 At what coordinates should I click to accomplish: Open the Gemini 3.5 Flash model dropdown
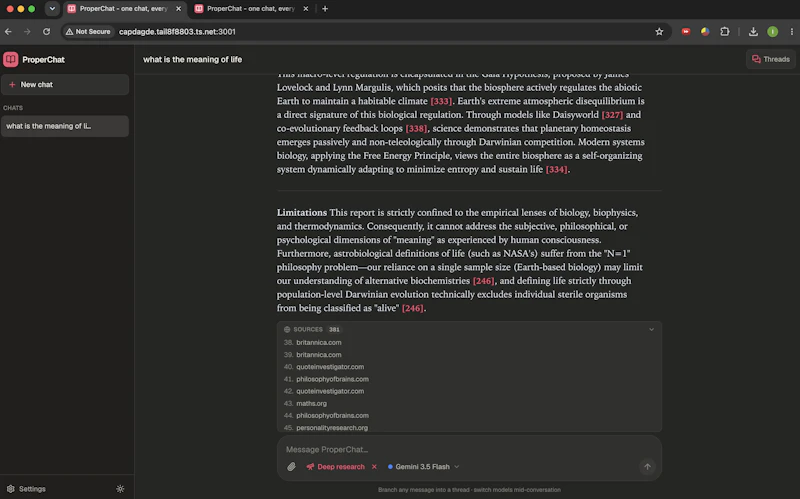tap(423, 466)
